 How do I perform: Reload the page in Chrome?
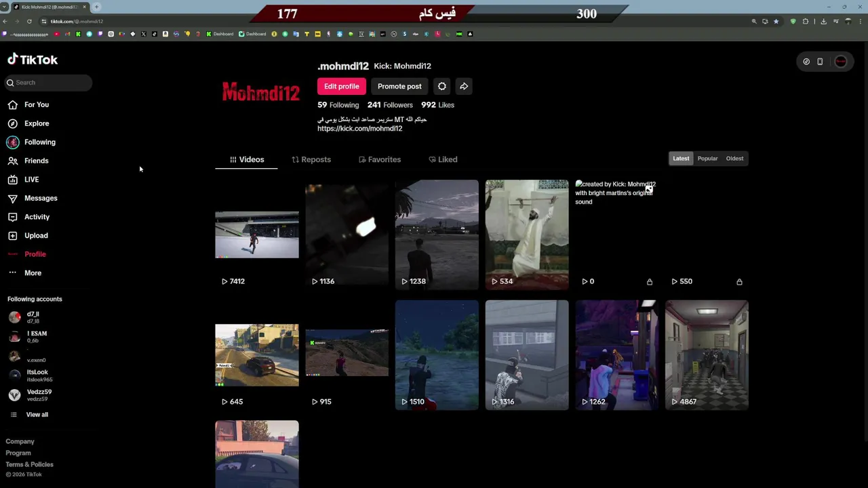[29, 21]
